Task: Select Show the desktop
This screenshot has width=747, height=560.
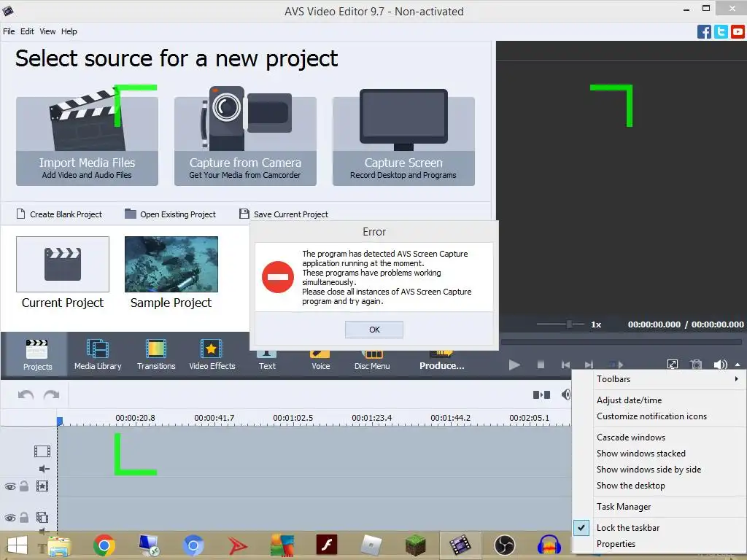Action: 659,486
